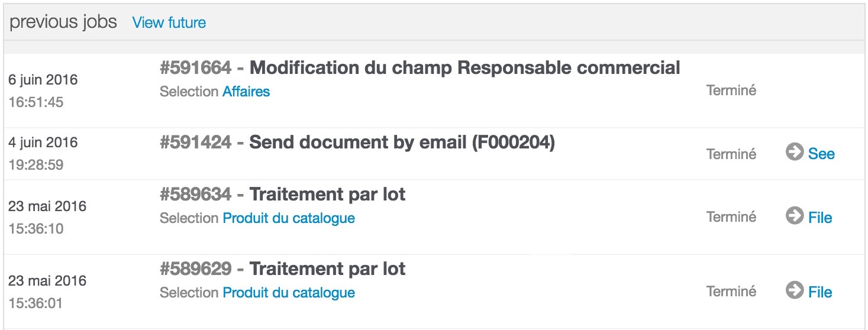The image size is (868, 330).
Task: Click the 6 juin 2016 date
Action: pos(43,80)
